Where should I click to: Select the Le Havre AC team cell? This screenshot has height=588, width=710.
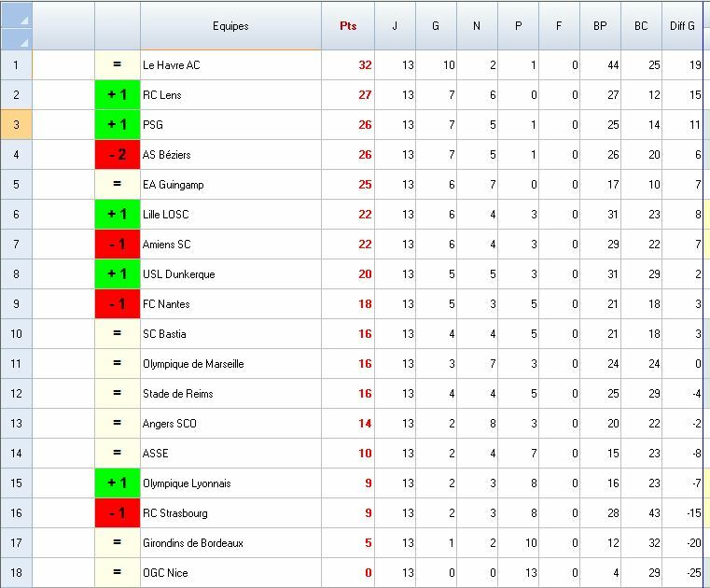230,65
